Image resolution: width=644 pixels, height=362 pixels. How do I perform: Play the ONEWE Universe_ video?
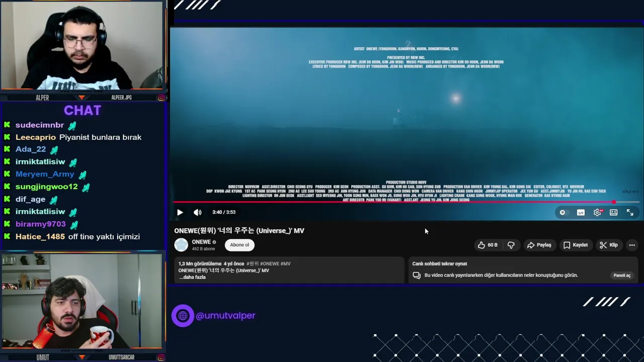180,212
